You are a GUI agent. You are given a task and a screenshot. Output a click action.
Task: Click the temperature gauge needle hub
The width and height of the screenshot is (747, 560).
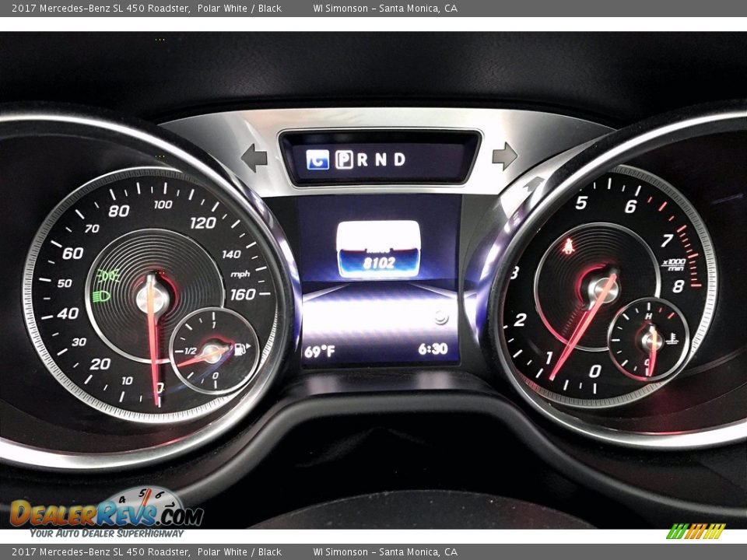(x=652, y=341)
